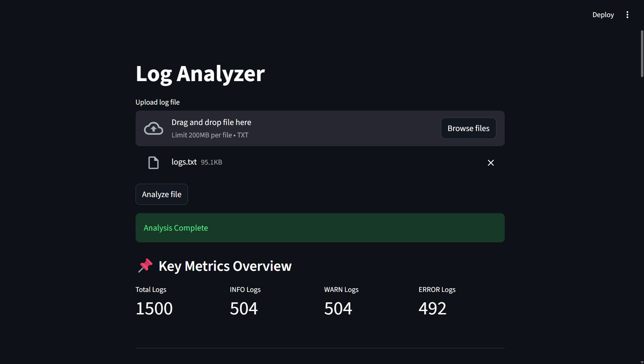Click Browse files to upload a log
644x364 pixels.
tap(468, 128)
